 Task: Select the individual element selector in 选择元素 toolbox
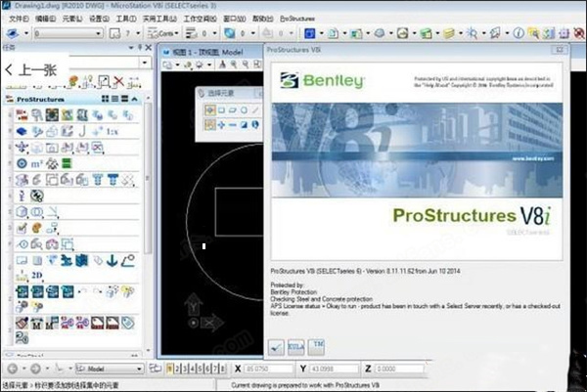[x=210, y=110]
